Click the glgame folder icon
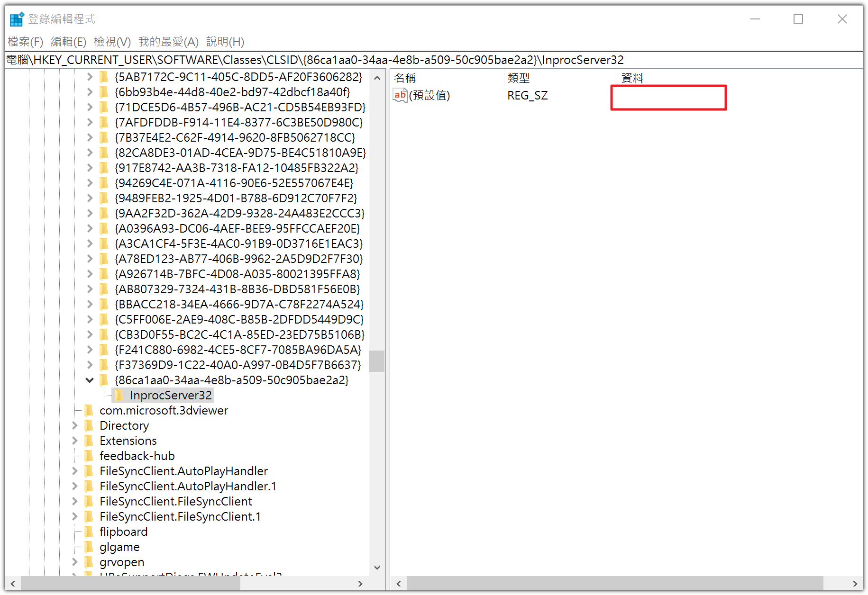The height and width of the screenshot is (595, 868). coord(89,547)
